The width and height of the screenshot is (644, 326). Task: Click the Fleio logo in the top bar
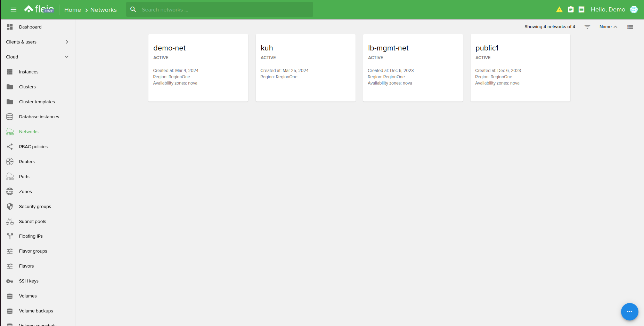[39, 9]
